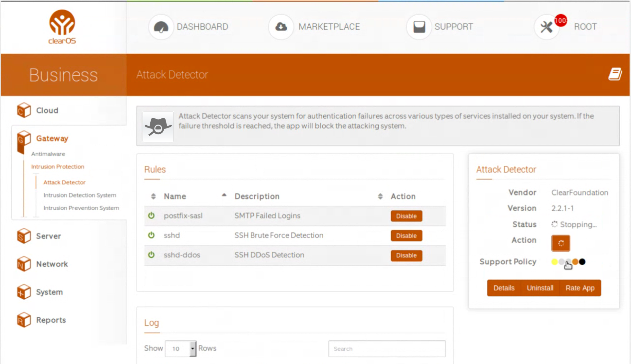Viewport: 631px width, 364px height.
Task: Expand the Network menu section
Action: [52, 264]
